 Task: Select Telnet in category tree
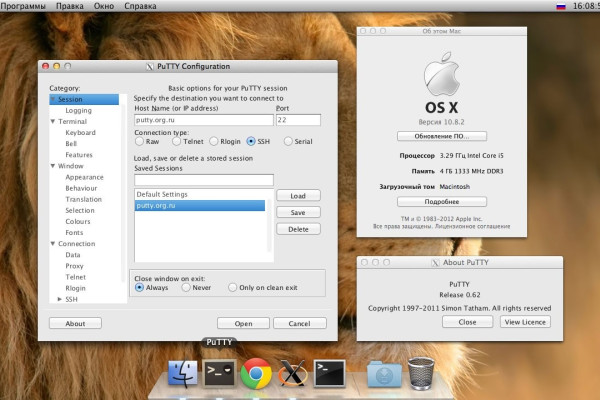tap(75, 277)
